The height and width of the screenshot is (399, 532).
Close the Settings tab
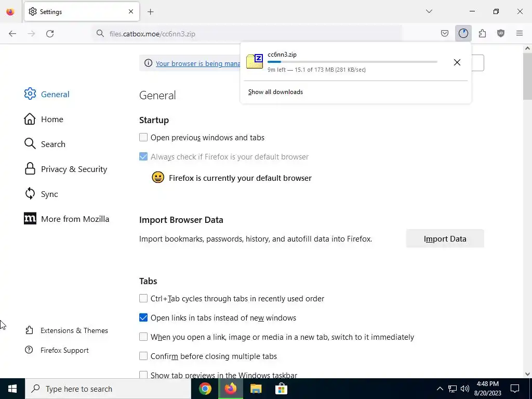point(131,11)
